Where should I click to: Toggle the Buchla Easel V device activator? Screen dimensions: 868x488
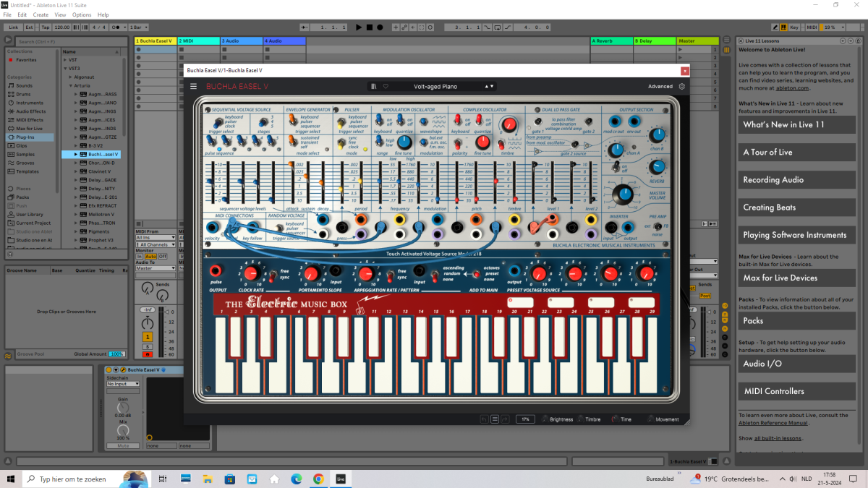coord(109,370)
